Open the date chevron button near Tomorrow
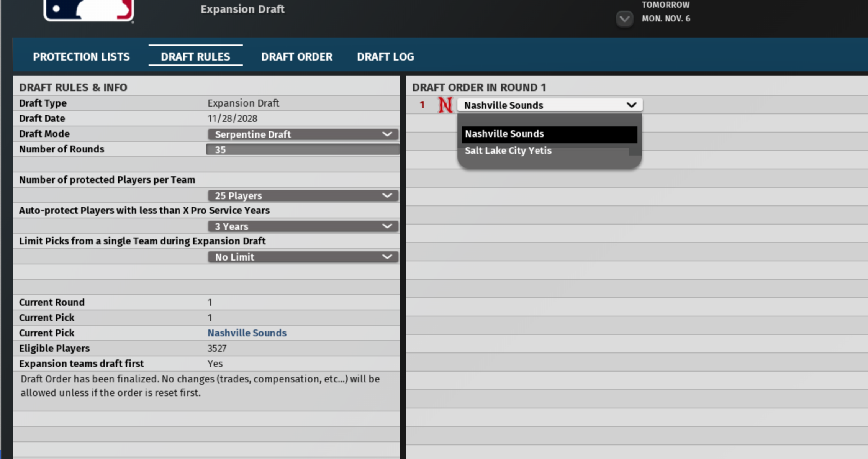This screenshot has width=868, height=459. pyautogui.click(x=624, y=18)
